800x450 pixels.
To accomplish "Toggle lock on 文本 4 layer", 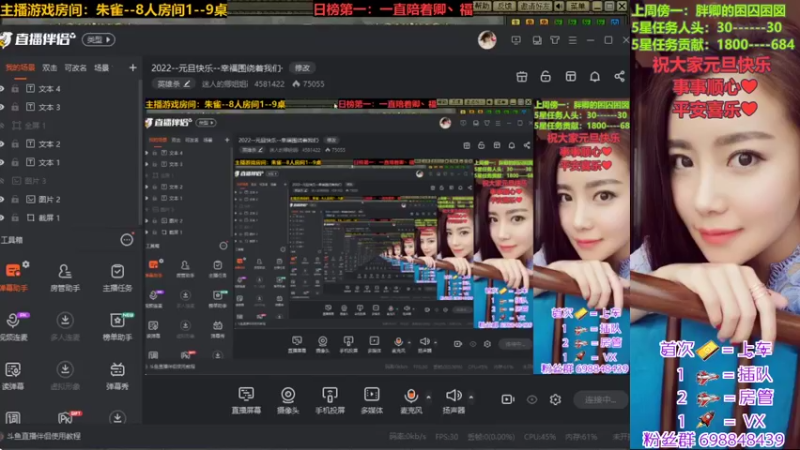I will click(x=15, y=89).
